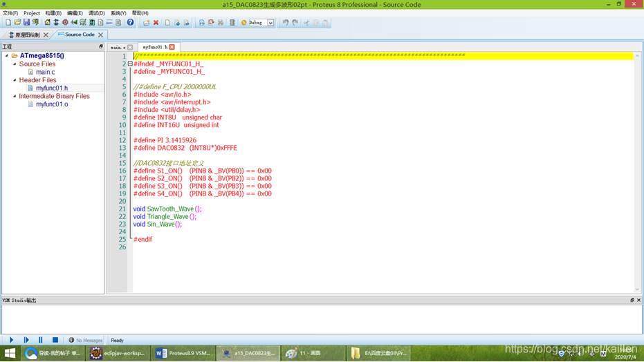Screen dimensions: 644x362
Task: Open the 编辑(E) menu
Action: point(75,13)
